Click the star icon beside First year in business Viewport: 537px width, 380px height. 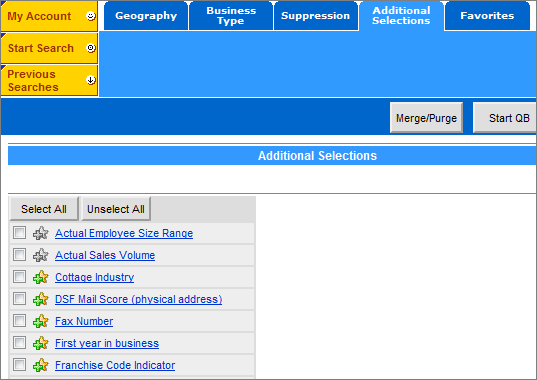(41, 343)
